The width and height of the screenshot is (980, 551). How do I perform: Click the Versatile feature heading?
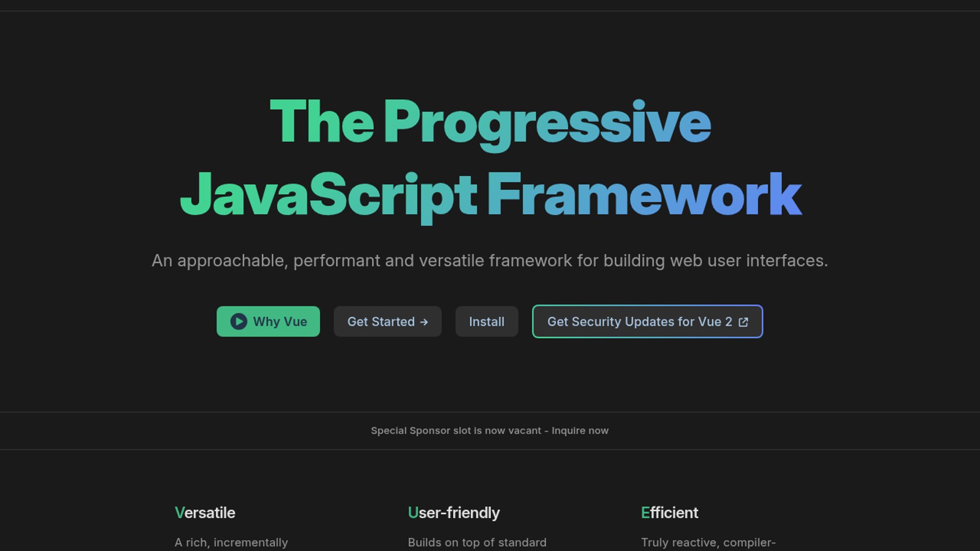(205, 513)
